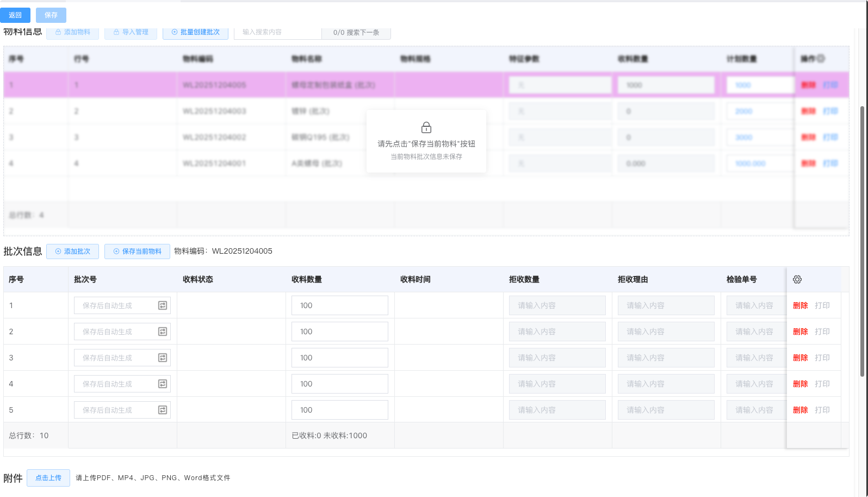868x497 pixels.
Task: Click the 批量创建批次 button
Action: tap(195, 33)
